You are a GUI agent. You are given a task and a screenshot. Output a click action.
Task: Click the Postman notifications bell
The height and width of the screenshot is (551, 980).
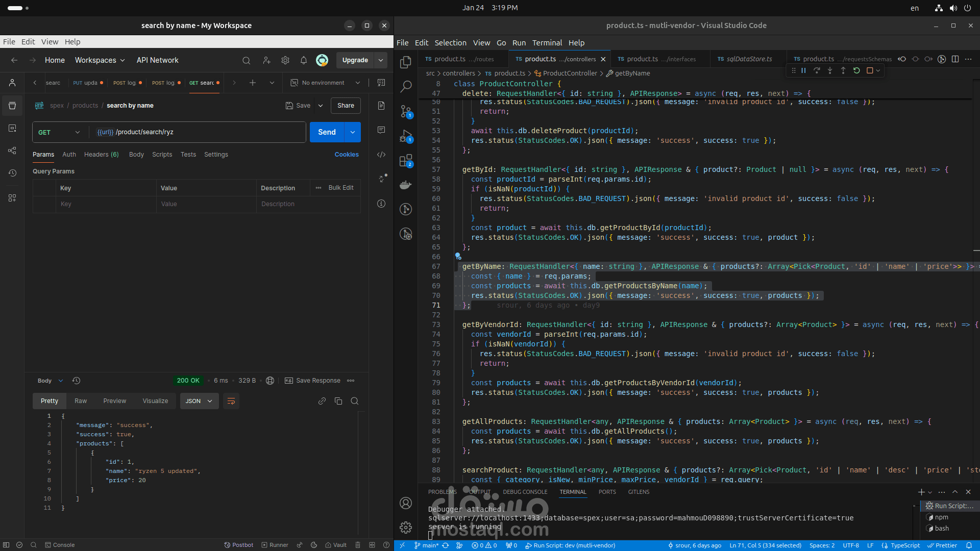click(x=304, y=60)
